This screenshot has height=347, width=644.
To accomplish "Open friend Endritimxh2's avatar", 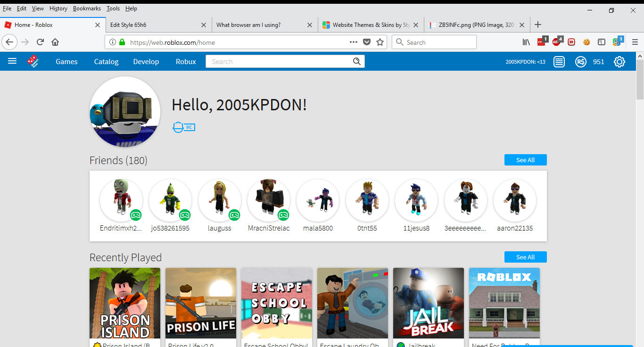I will pyautogui.click(x=121, y=200).
